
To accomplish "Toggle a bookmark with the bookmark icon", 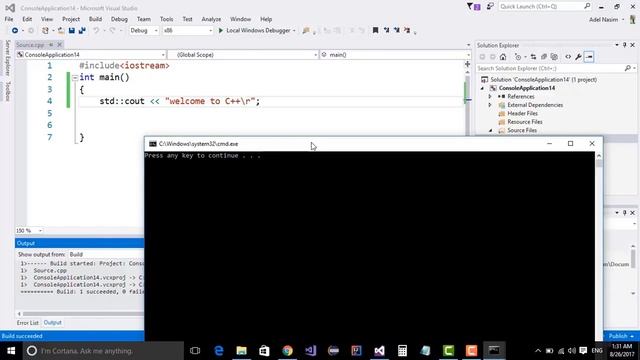I will click(376, 30).
